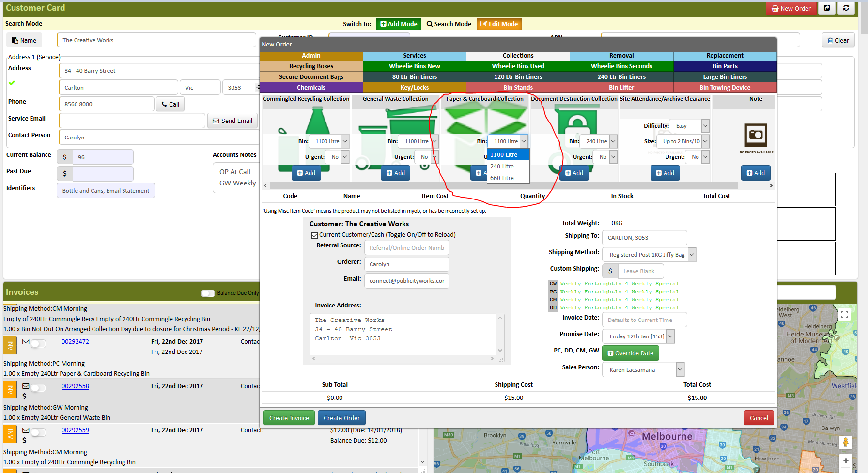Click the map fullscreen icon
The image size is (868, 474).
coord(844,314)
